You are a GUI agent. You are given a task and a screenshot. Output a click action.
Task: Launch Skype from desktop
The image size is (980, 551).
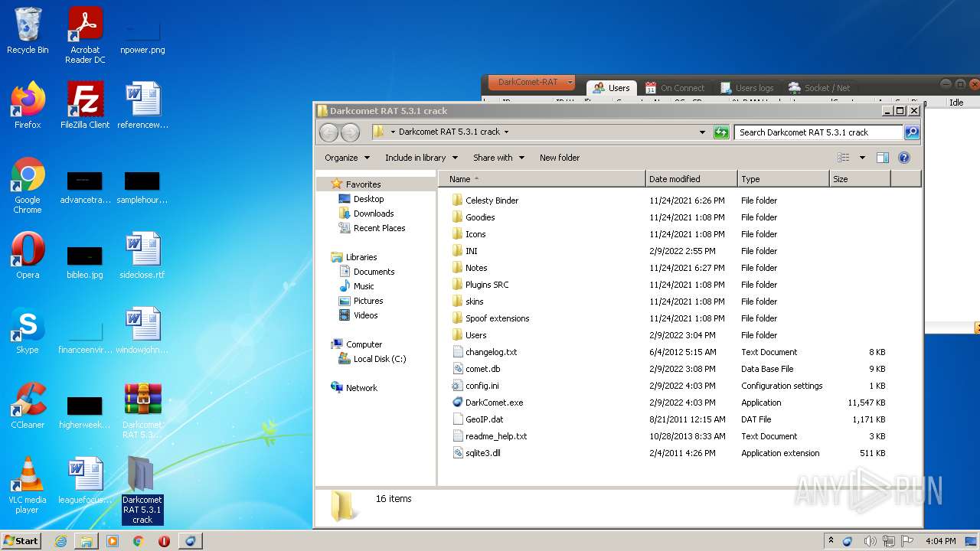tap(28, 330)
